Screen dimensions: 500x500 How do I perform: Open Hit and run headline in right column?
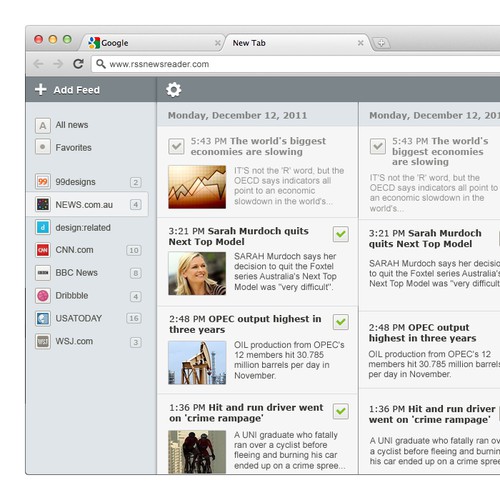(432, 414)
